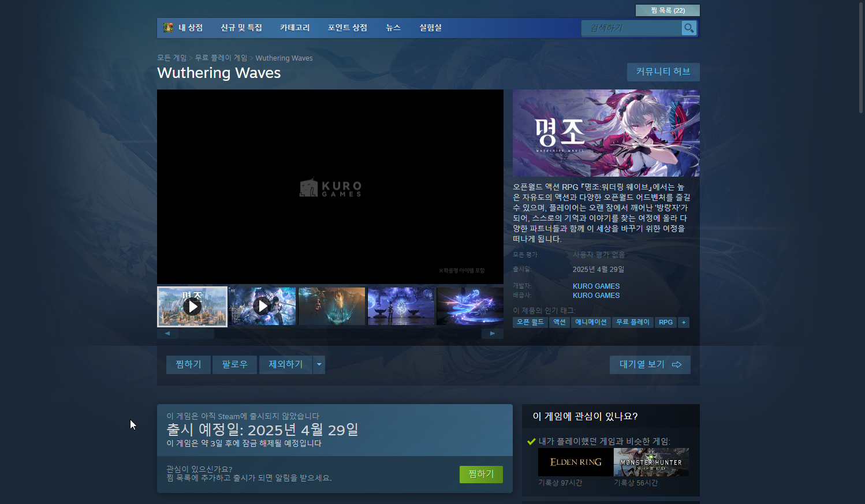Click the thumbnail strip right arrow

493,333
